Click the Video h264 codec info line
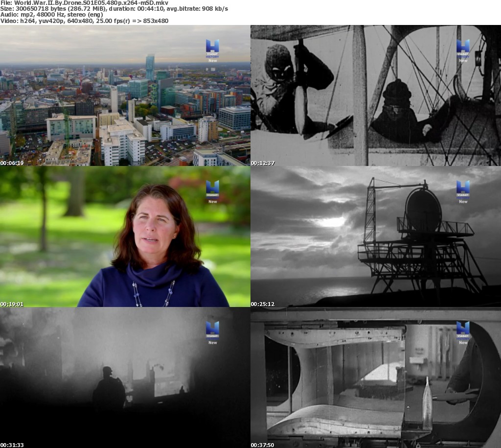This screenshot has width=501, height=448. point(84,21)
